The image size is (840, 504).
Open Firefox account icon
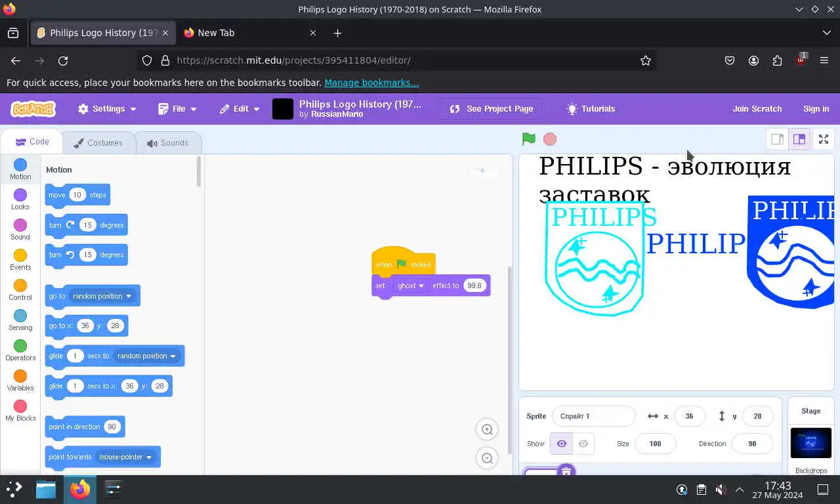(753, 60)
